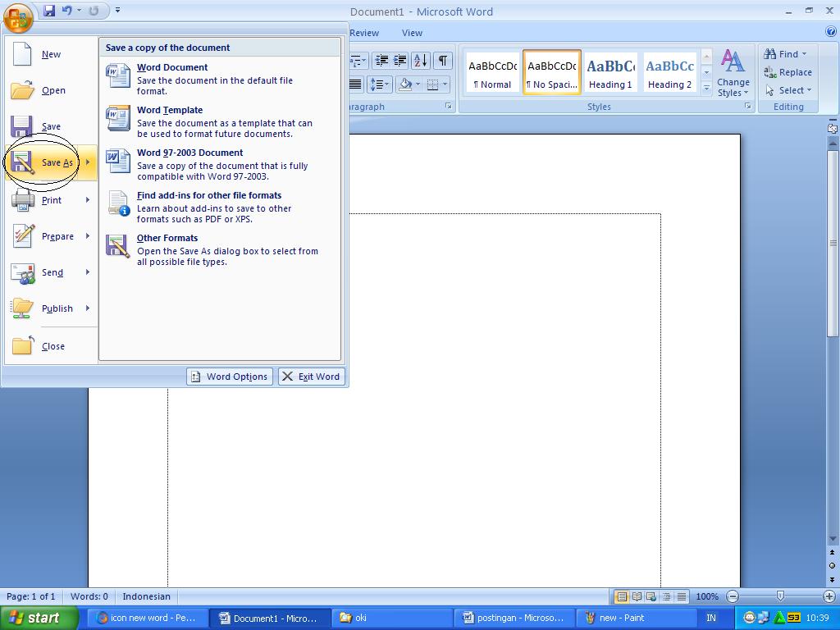This screenshot has height=630, width=840.
Task: Click Replace in the Editing group
Action: [x=787, y=72]
